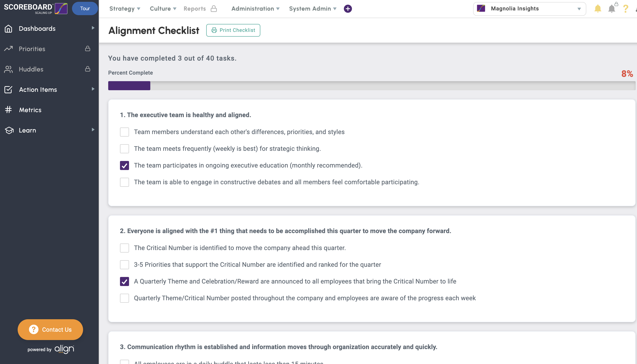Image resolution: width=637 pixels, height=364 pixels.
Task: Click heading '3. Communication rhythm is established'
Action: tap(279, 347)
